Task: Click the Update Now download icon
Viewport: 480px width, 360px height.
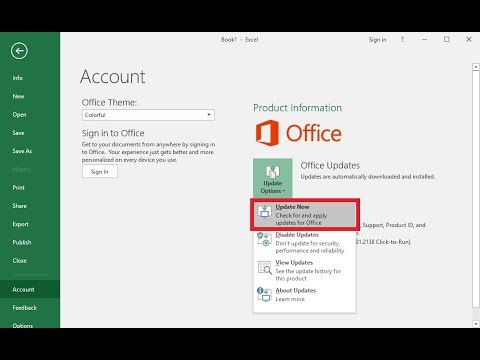Action: [x=265, y=212]
